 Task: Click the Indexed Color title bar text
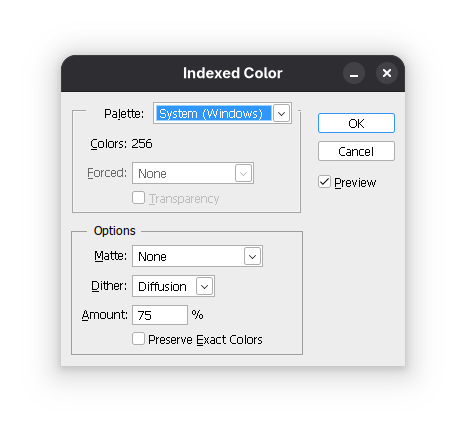233,73
